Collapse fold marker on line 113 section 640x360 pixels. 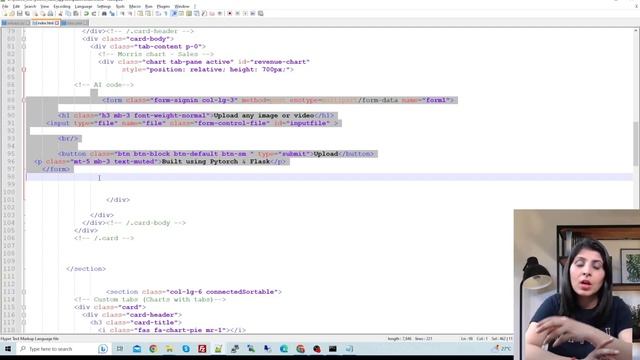pyautogui.click(x=24, y=292)
